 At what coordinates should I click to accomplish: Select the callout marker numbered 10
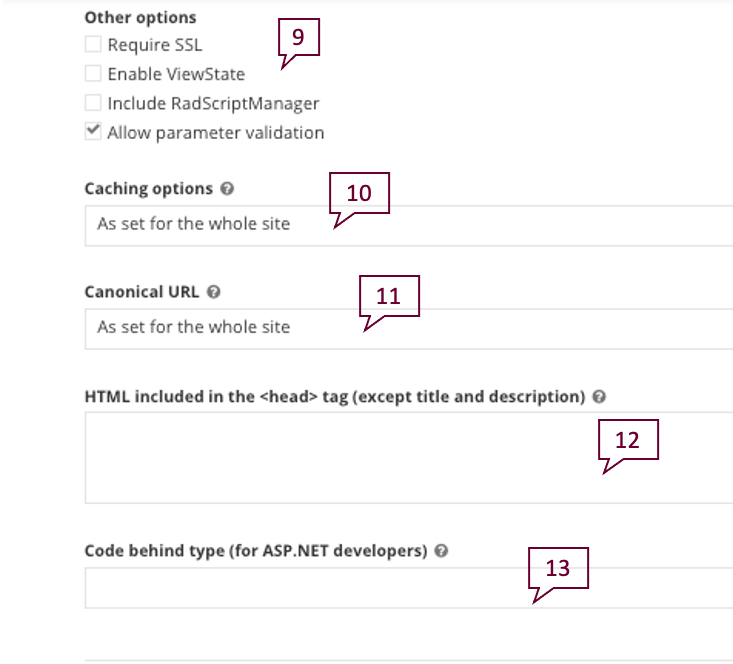point(358,194)
